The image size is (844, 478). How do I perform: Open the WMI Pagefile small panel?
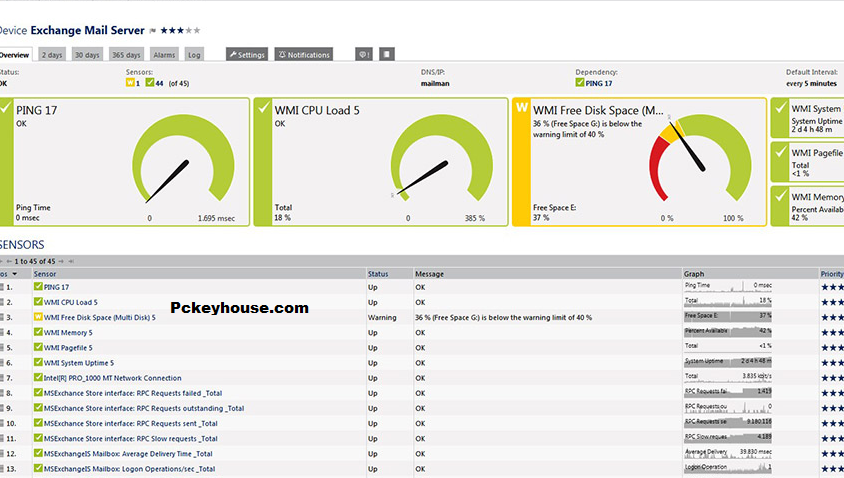[x=807, y=161]
